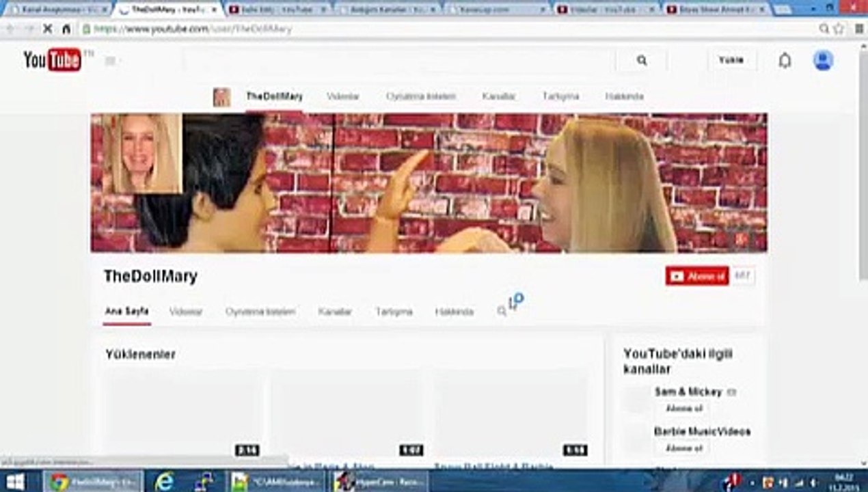
Task: Stop page loading with X button
Action: [x=47, y=29]
